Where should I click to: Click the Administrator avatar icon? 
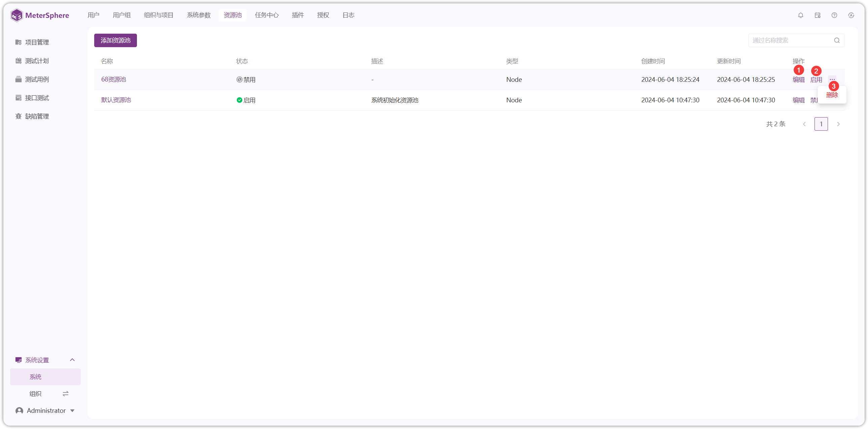(20, 410)
